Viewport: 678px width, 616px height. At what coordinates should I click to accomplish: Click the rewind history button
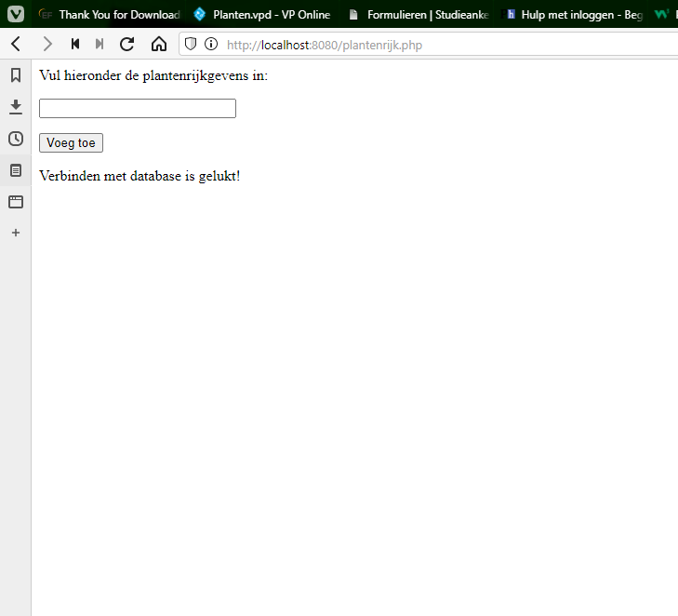pos(75,44)
